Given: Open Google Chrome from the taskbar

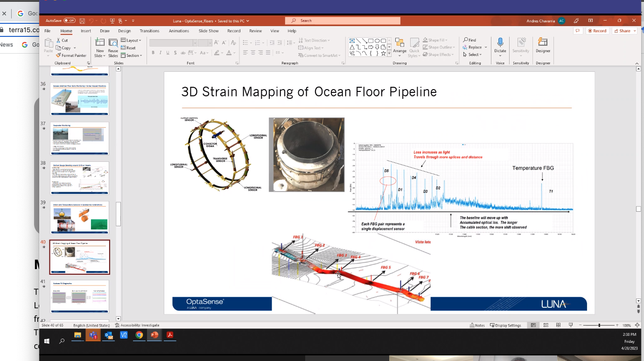Looking at the screenshot, I should point(139,335).
